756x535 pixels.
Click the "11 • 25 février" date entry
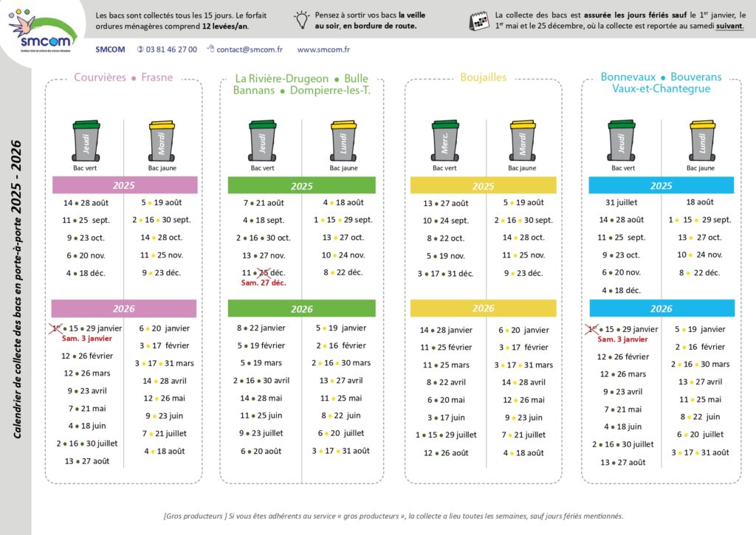(x=445, y=348)
